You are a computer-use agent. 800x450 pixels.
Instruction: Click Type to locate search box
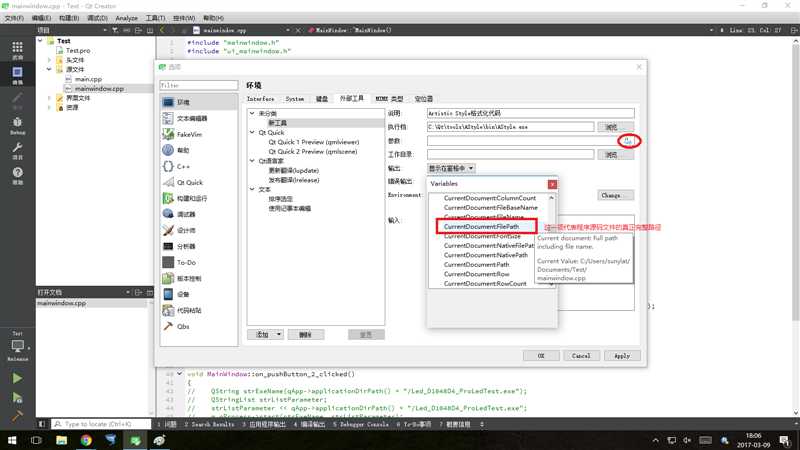pyautogui.click(x=102, y=424)
